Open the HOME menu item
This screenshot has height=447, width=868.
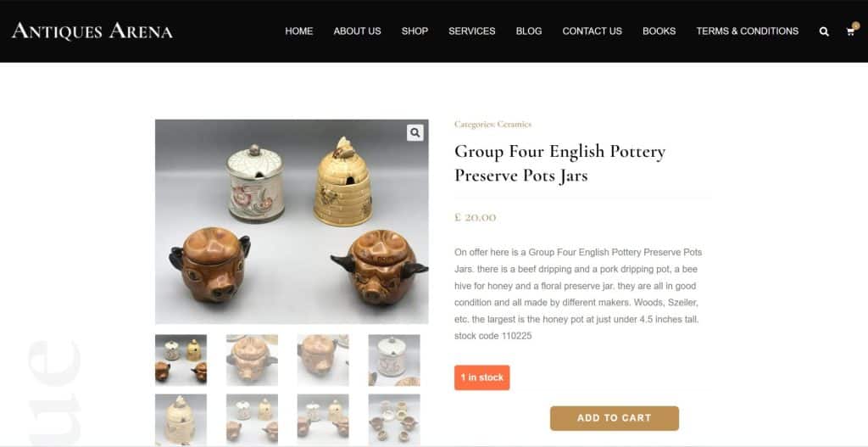point(299,31)
